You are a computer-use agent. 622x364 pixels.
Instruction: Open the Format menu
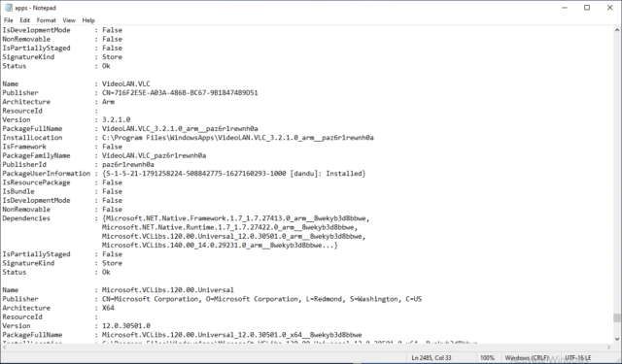(47, 20)
